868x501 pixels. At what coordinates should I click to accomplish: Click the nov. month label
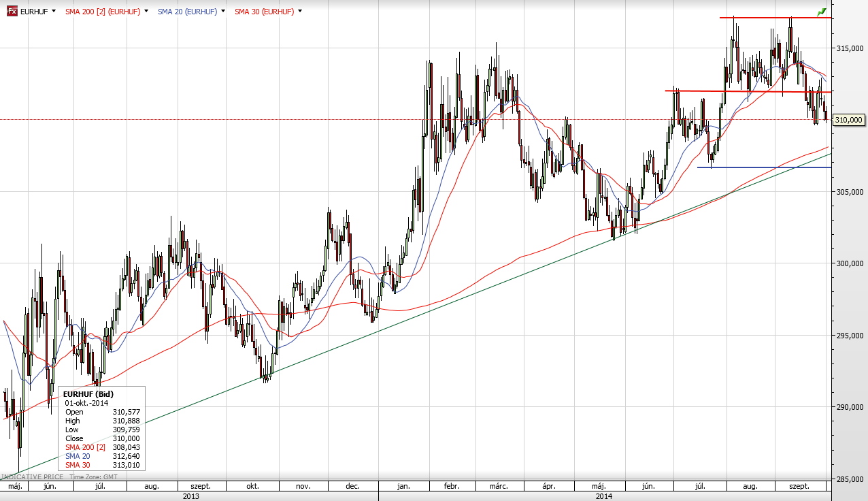303,487
